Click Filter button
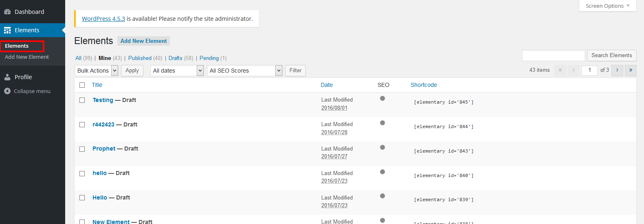Viewport: 644px width, 224px height. [x=295, y=71]
